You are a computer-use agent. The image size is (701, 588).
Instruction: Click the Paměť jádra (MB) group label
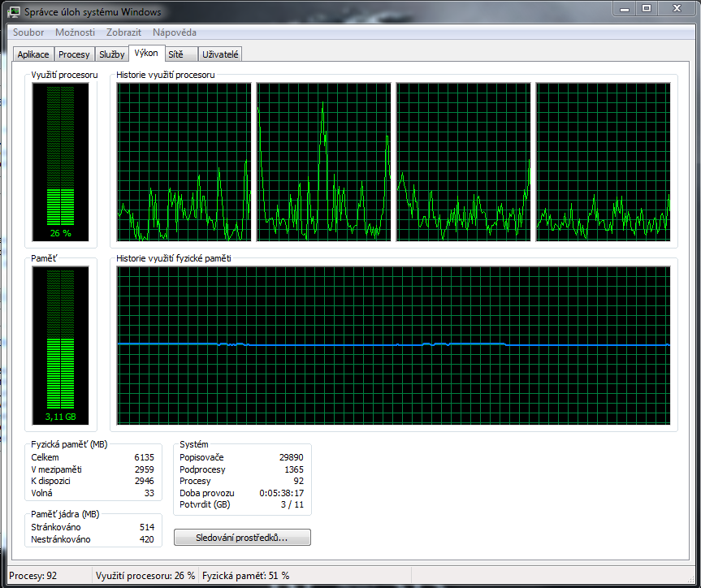65,514
